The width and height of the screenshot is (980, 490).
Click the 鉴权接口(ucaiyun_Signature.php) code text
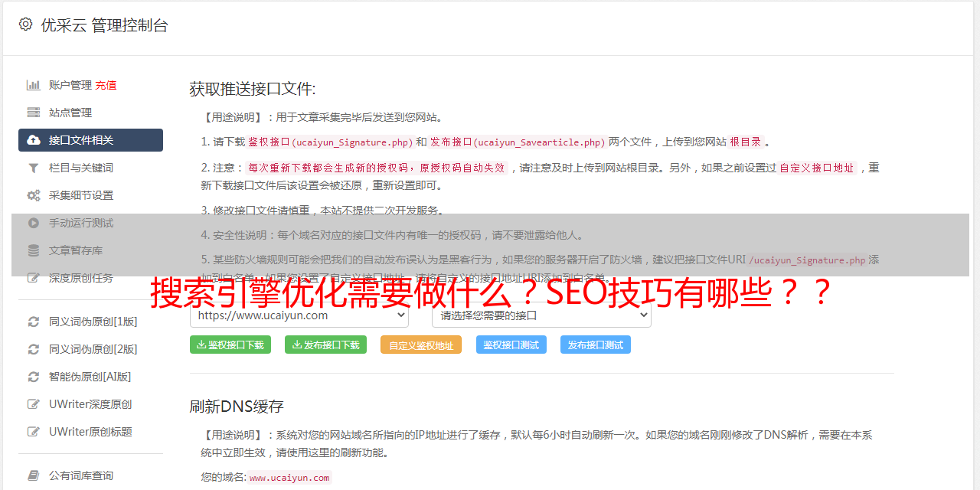(330, 142)
